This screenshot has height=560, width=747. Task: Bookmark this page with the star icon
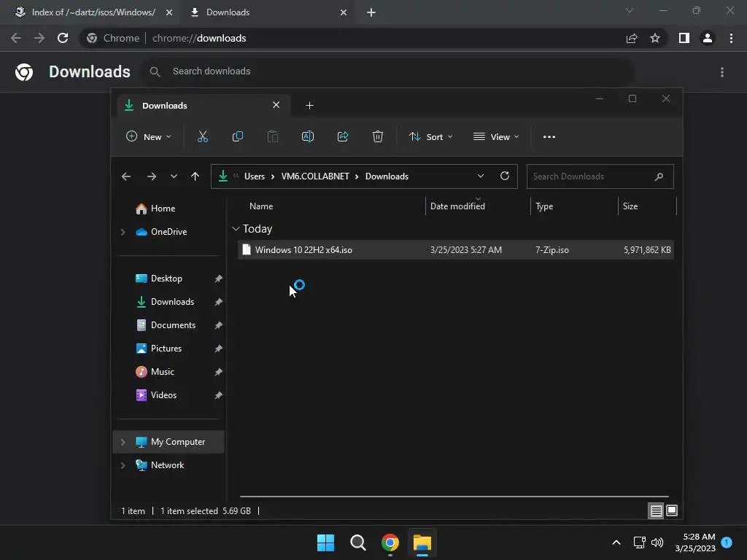pyautogui.click(x=655, y=38)
